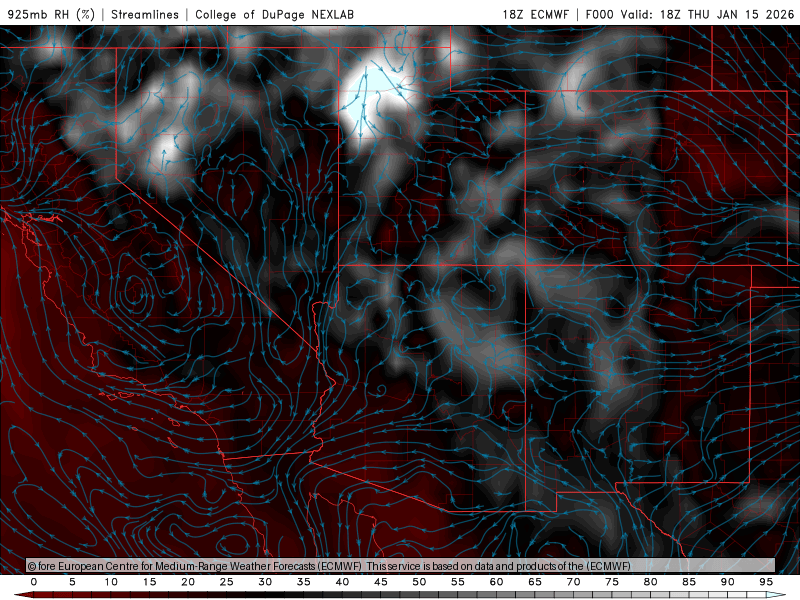800x600 pixels.
Task: Click the colorbar label '5'
Action: (x=72, y=582)
